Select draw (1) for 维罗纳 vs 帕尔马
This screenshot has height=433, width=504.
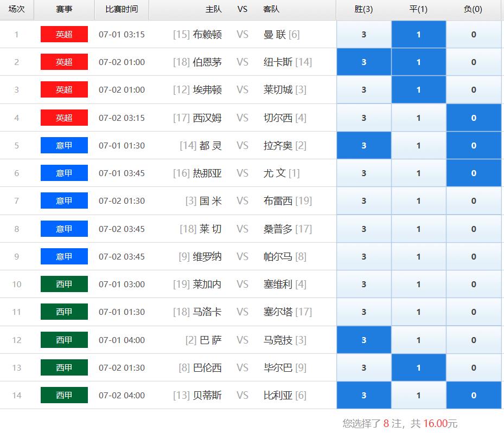(x=418, y=256)
